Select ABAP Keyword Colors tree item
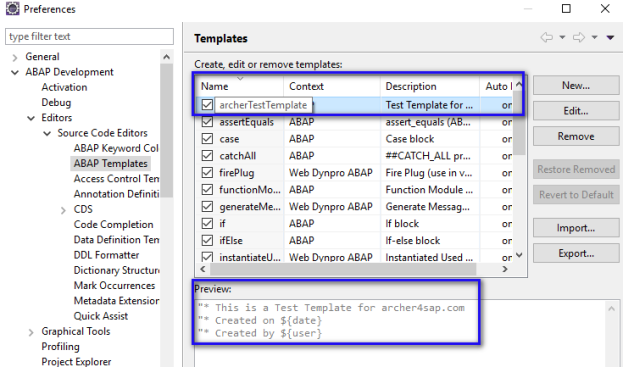This screenshot has height=367, width=623. [116, 148]
